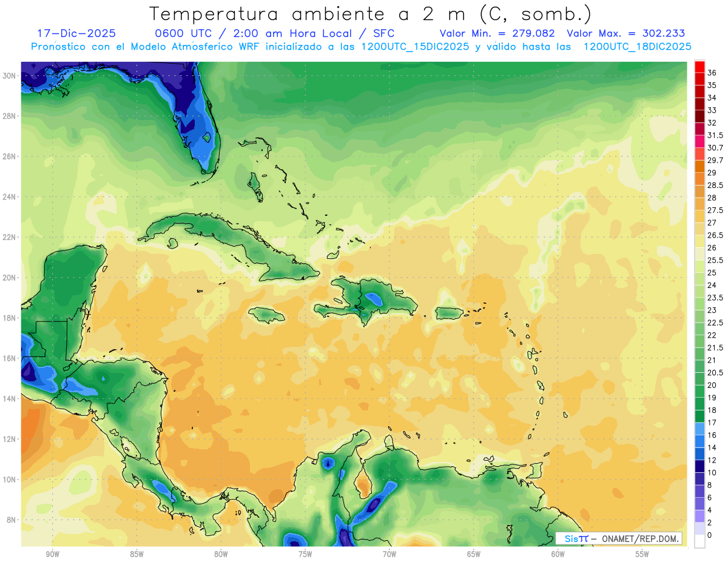Click the top red swatch above 36
The width and height of the screenshot is (728, 562).
(x=699, y=67)
